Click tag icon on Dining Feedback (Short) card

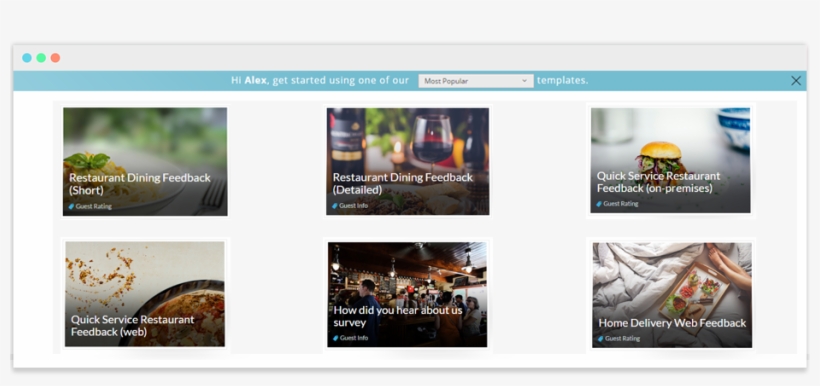click(x=72, y=207)
